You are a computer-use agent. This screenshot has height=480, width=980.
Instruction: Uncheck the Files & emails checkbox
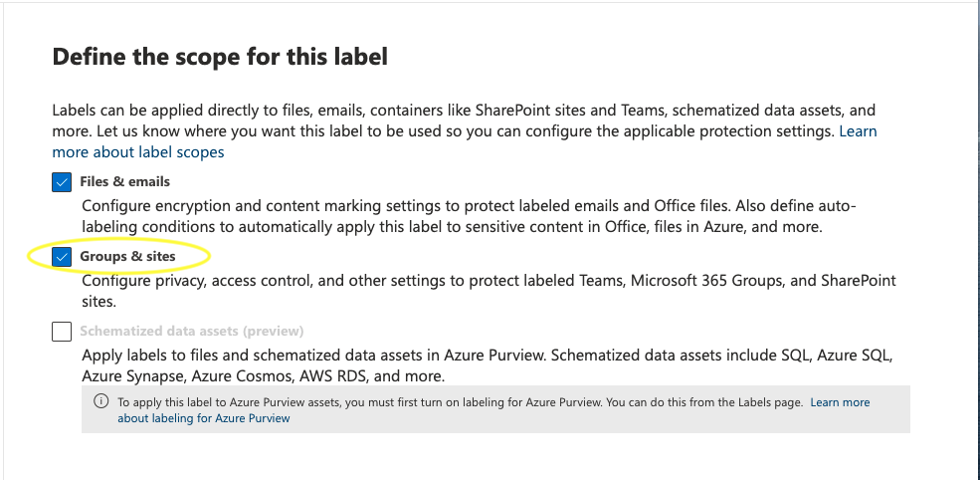point(62,182)
